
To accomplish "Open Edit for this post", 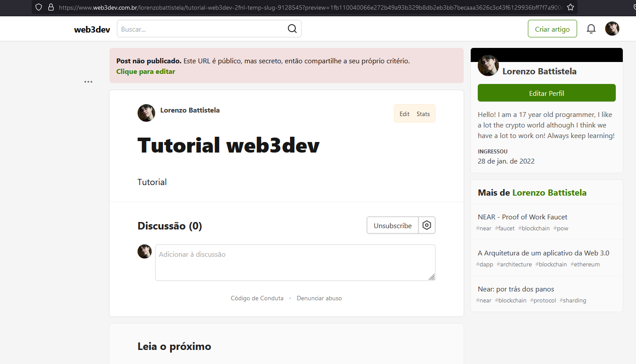I will [x=404, y=114].
